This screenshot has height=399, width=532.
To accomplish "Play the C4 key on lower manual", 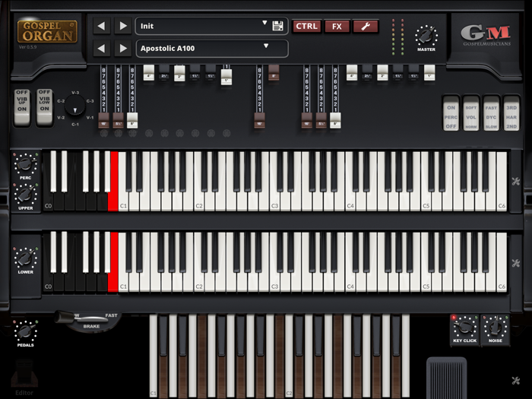I will [350, 282].
